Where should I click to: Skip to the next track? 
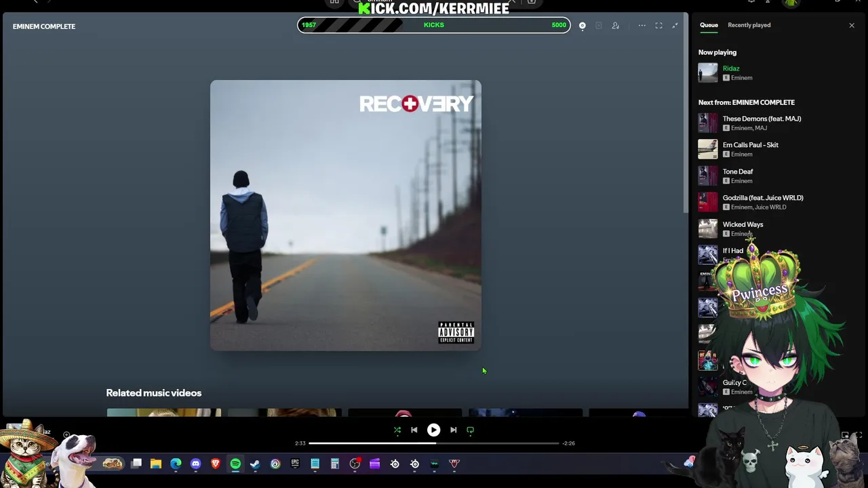pos(453,430)
